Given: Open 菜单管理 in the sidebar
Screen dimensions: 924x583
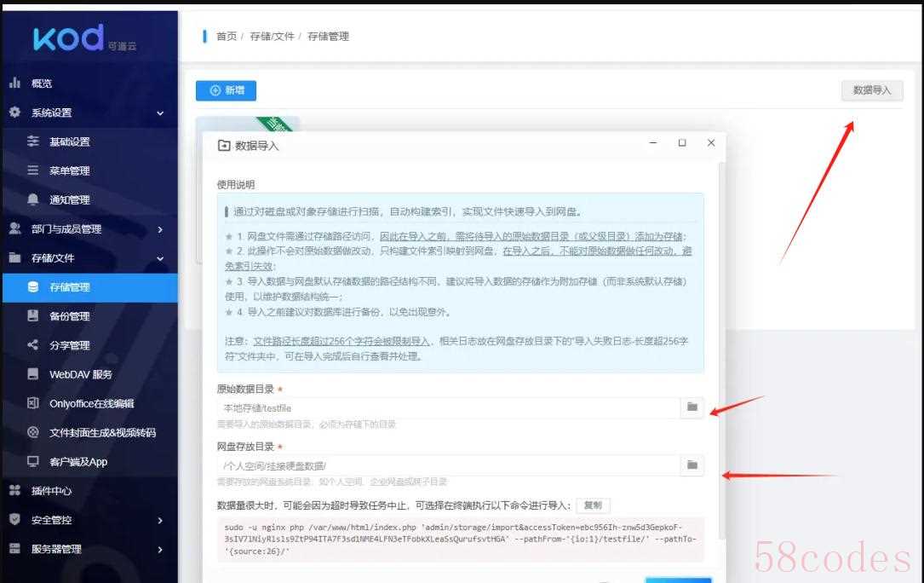Looking at the screenshot, I should [89, 170].
